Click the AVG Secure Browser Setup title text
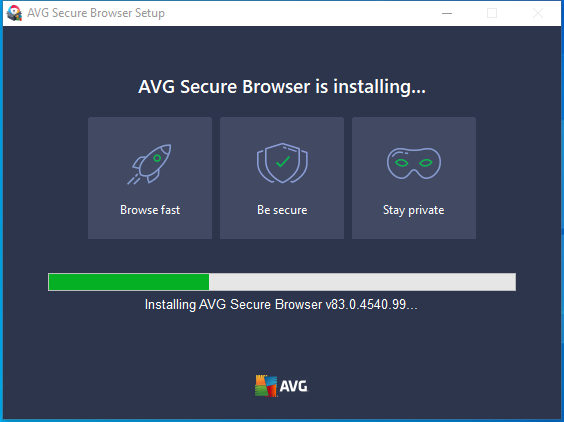564x422 pixels. tap(96, 13)
